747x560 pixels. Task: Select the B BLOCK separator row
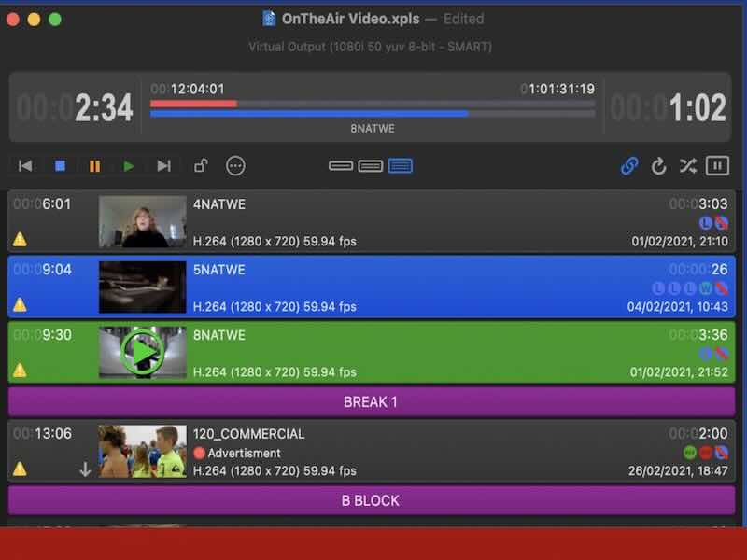(x=372, y=500)
